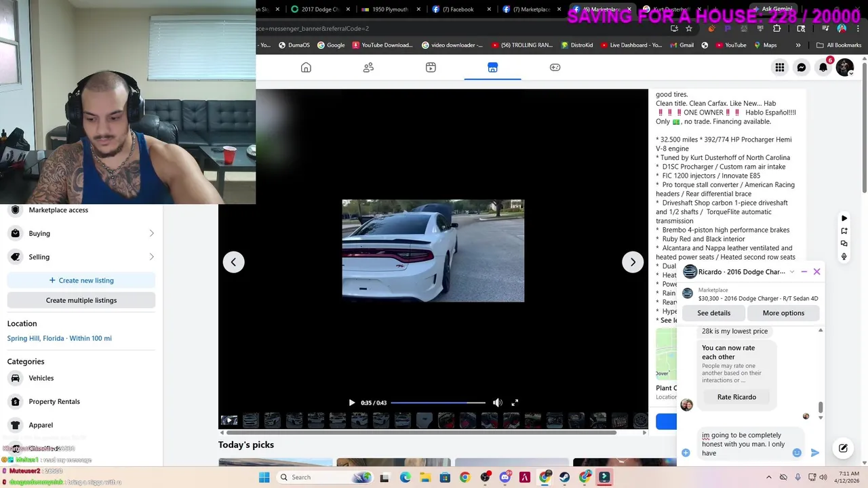Open the Friends icon in Facebook nav
This screenshot has width=868, height=488.
coord(368,67)
